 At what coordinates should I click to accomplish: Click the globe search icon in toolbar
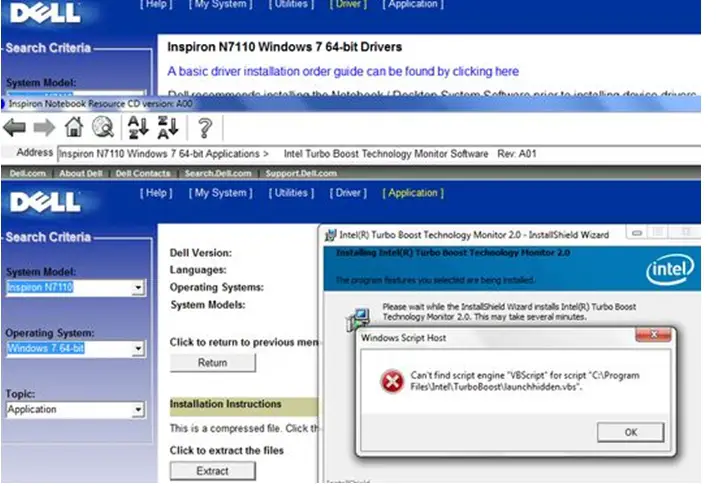103,127
